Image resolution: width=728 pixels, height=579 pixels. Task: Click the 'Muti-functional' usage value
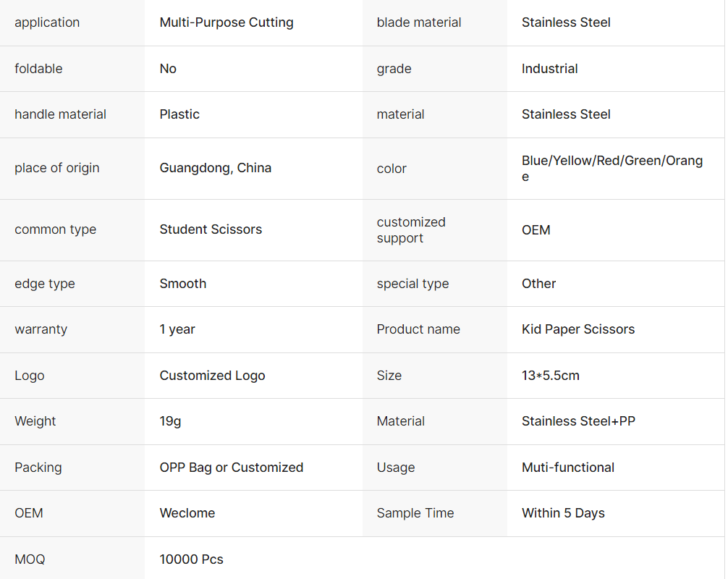[x=568, y=468]
